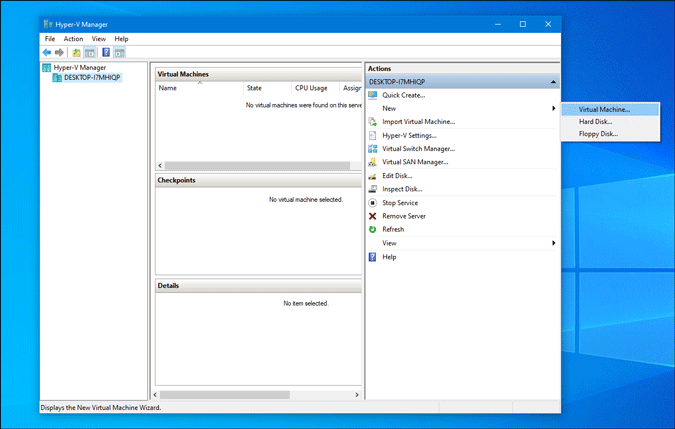This screenshot has width=675, height=429.
Task: Click the Stop Service circle icon
Action: [373, 203]
